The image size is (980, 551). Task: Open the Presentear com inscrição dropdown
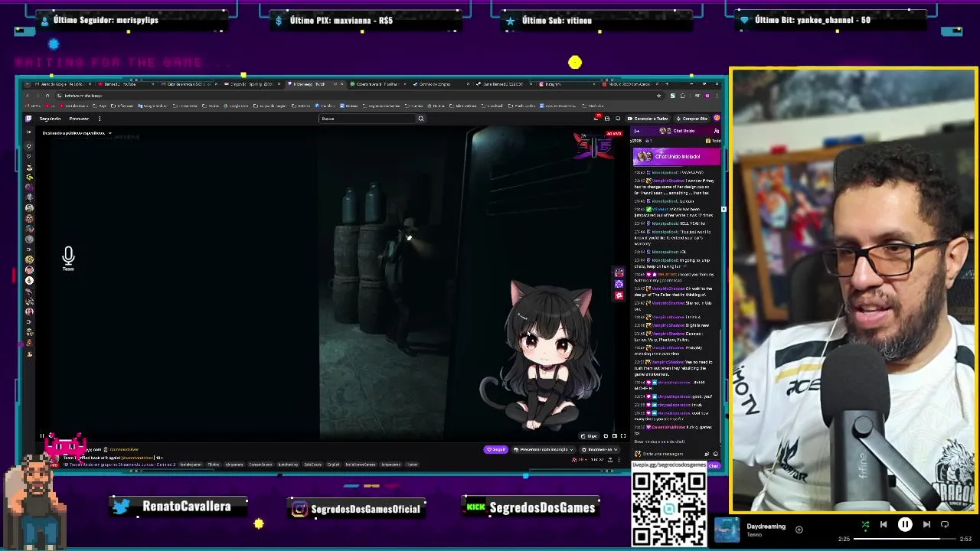pyautogui.click(x=544, y=449)
